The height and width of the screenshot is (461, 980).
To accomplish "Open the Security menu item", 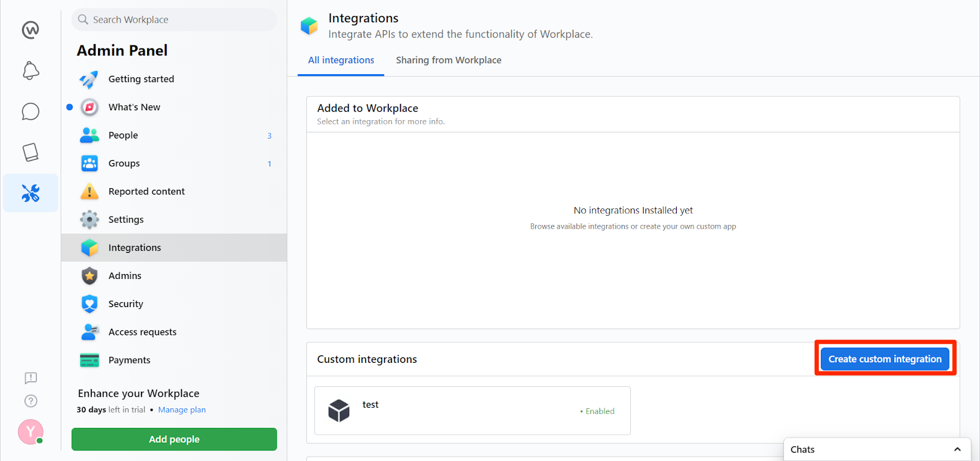I will pos(126,304).
